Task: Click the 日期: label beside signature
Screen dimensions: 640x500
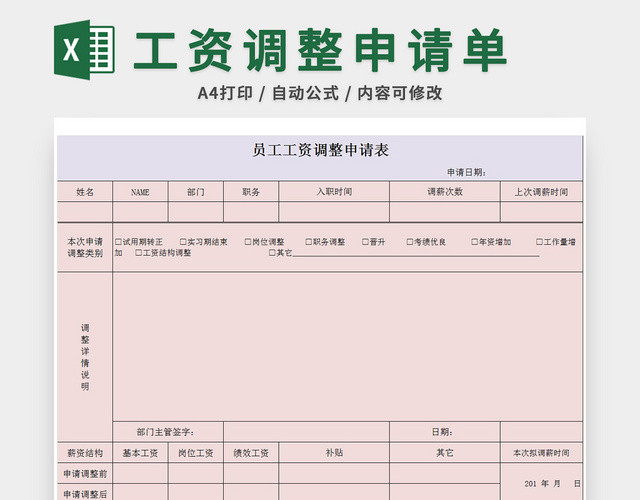Action: point(442,432)
